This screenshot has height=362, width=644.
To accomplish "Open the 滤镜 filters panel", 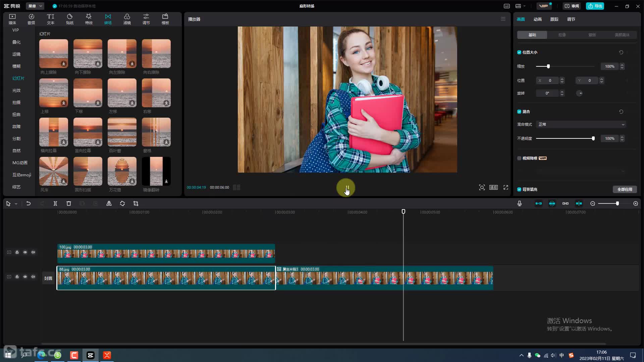I will 127,19.
